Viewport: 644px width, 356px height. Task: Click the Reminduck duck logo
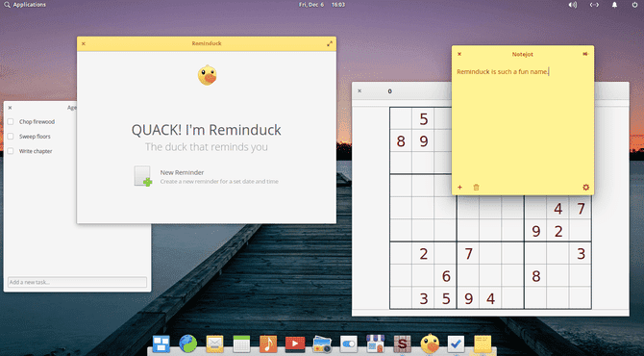(207, 75)
